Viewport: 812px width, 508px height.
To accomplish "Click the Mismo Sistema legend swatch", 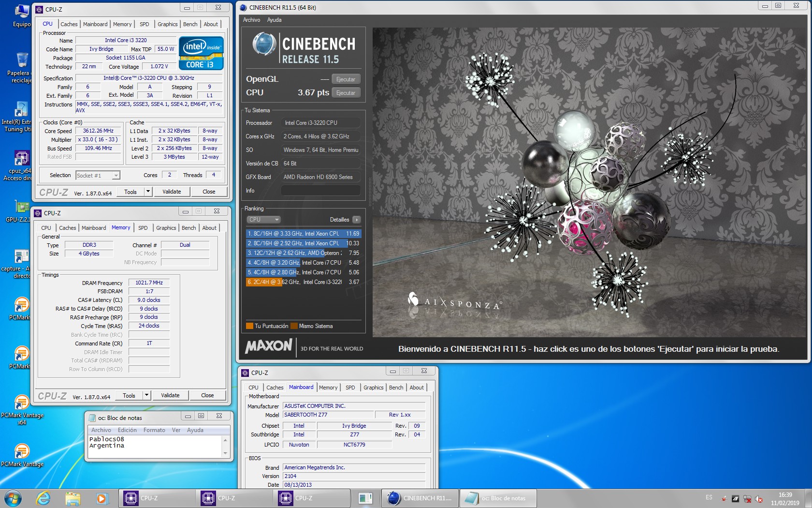I will (294, 326).
